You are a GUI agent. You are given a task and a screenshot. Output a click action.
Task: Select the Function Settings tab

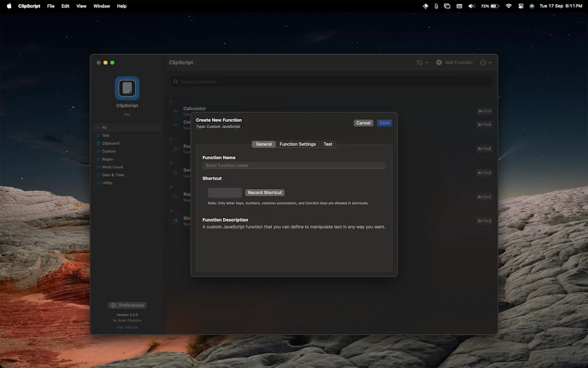tap(297, 144)
